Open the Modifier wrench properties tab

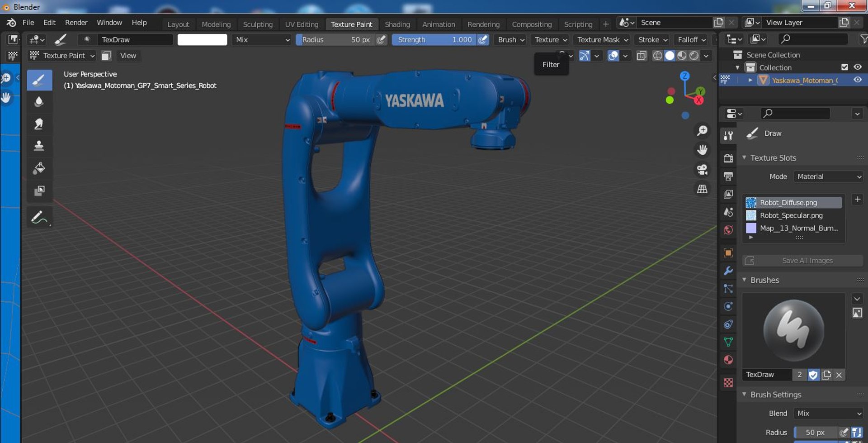728,271
